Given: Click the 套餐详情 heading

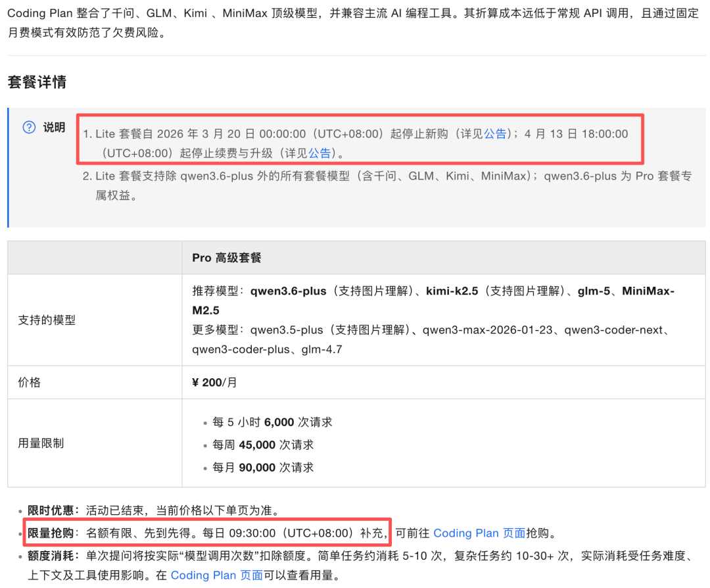Looking at the screenshot, I should (x=37, y=82).
